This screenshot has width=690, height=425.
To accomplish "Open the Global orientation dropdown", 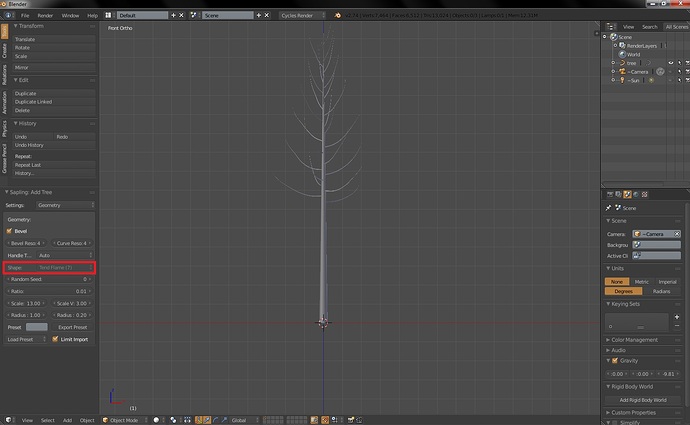I will click(245, 420).
